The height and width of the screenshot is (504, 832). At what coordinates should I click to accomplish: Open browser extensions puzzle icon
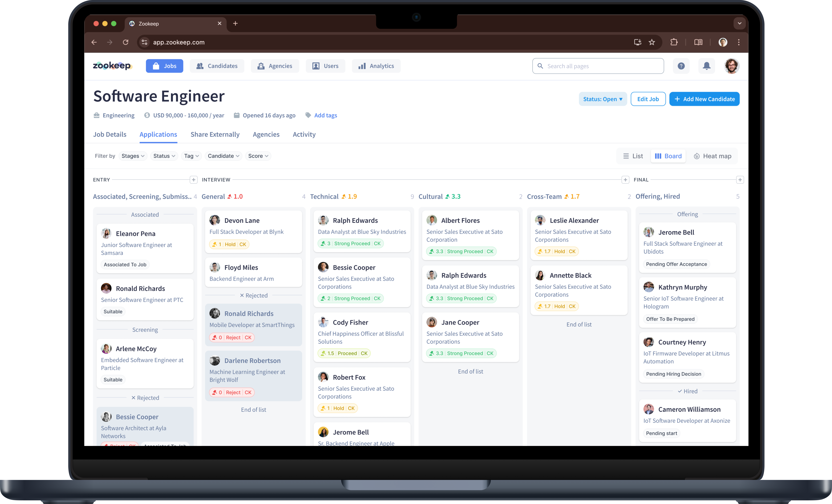click(x=674, y=42)
